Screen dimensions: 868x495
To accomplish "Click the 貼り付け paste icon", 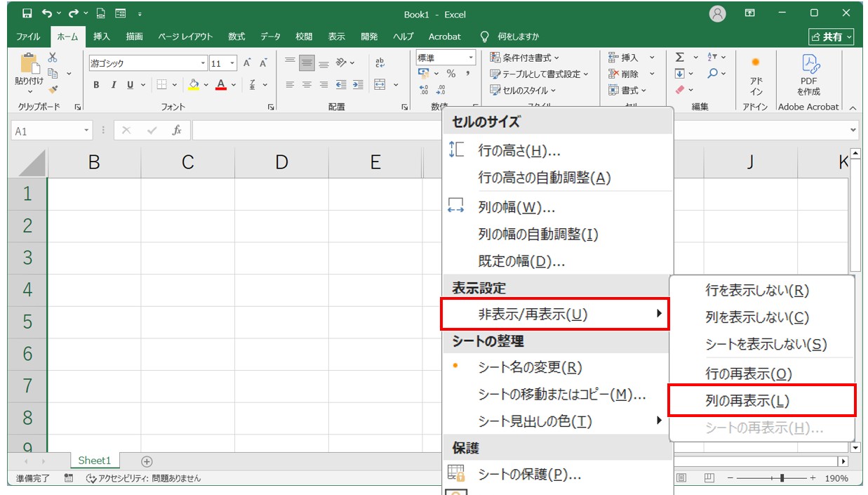I will [x=30, y=64].
